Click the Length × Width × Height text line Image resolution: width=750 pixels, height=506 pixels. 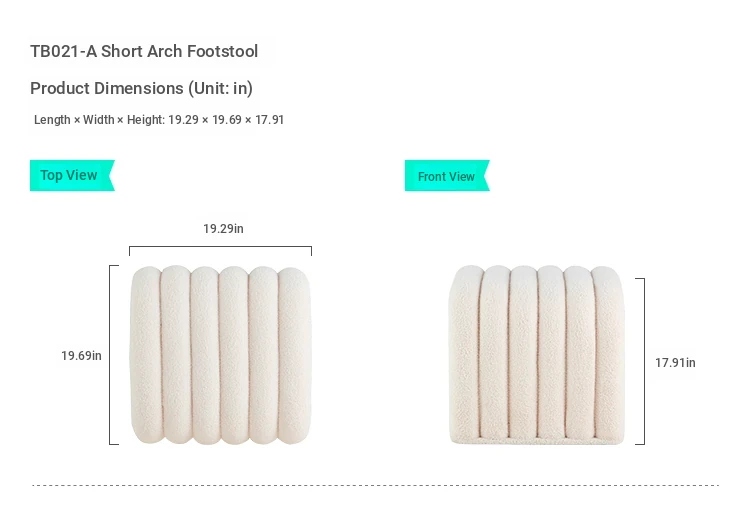[159, 120]
